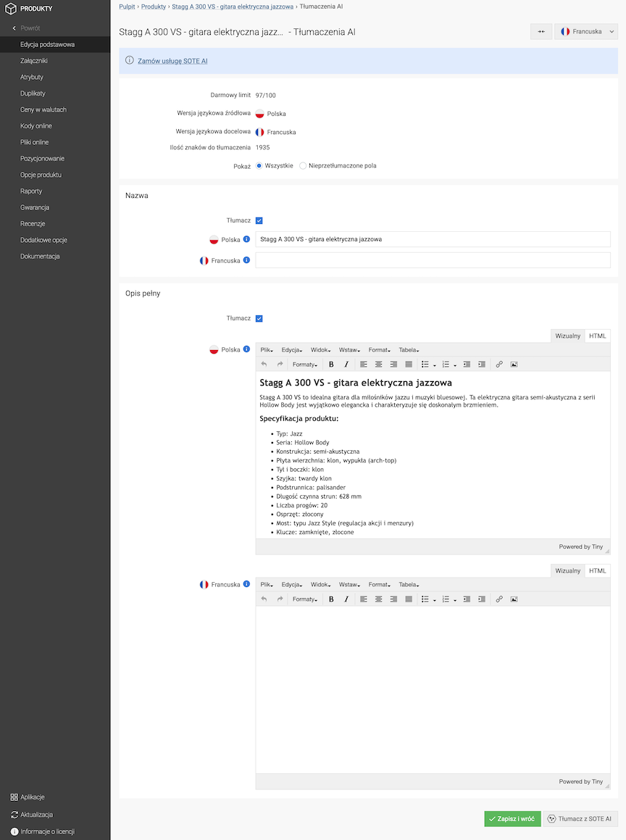Insert link in the Francuska editor
Viewport: 626px width, 840px height.
pyautogui.click(x=499, y=599)
